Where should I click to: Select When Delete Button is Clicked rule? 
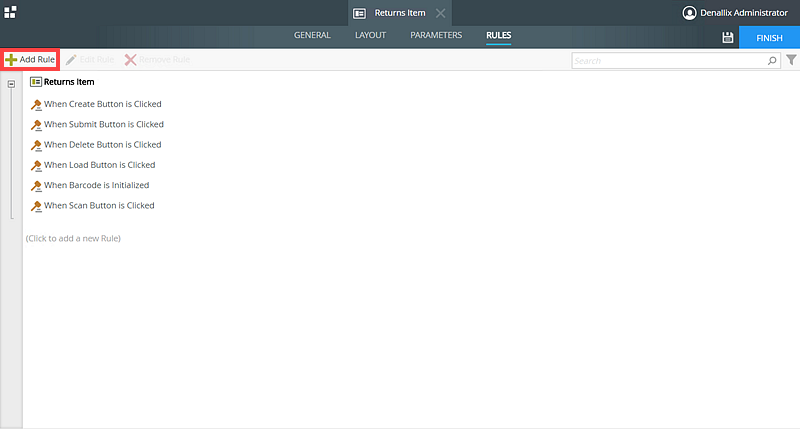pos(103,145)
